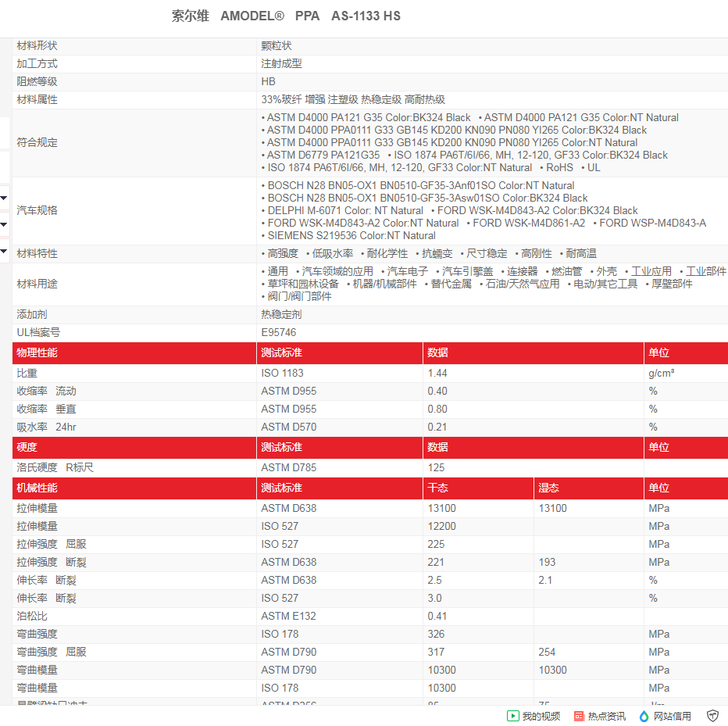This screenshot has width=728, height=726.
Task: Click the 网站信用 water-drop icon
Action: (644, 716)
